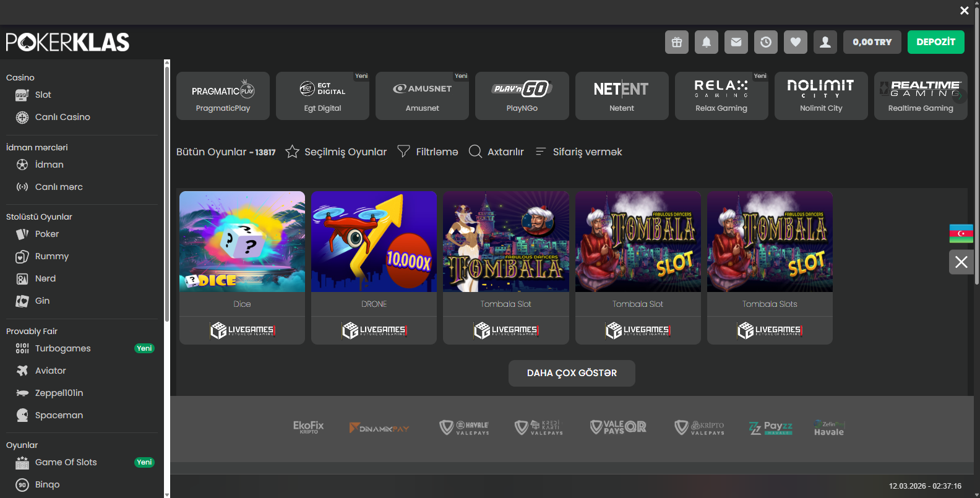Select the Relax Gaming provider
The width and height of the screenshot is (980, 498).
click(x=721, y=96)
